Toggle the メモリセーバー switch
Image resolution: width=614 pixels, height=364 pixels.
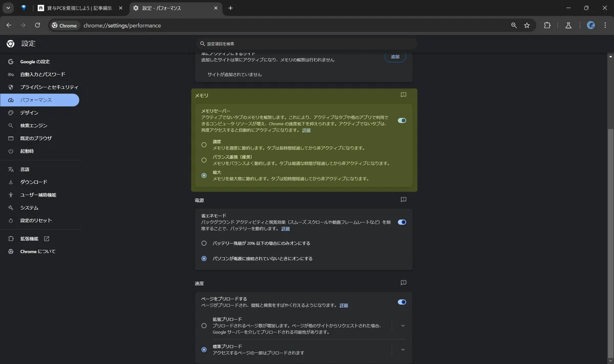tap(402, 121)
